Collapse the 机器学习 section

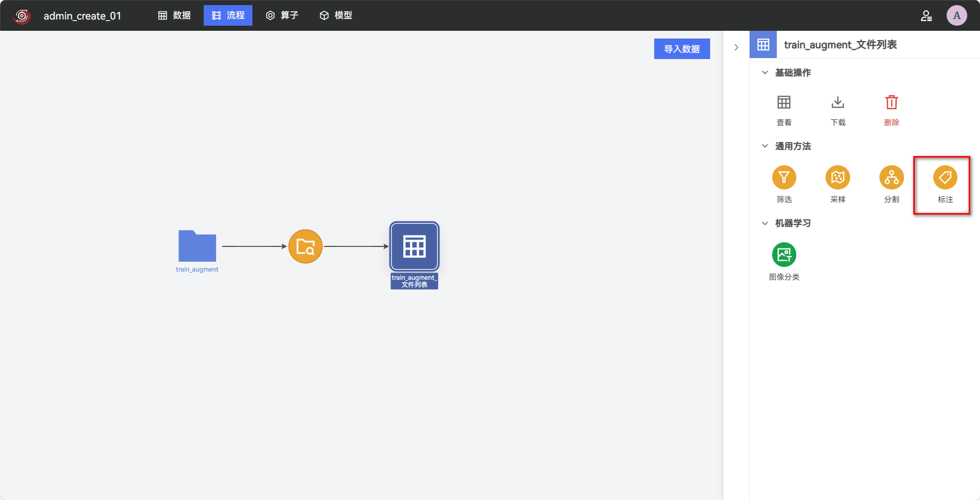pos(765,223)
